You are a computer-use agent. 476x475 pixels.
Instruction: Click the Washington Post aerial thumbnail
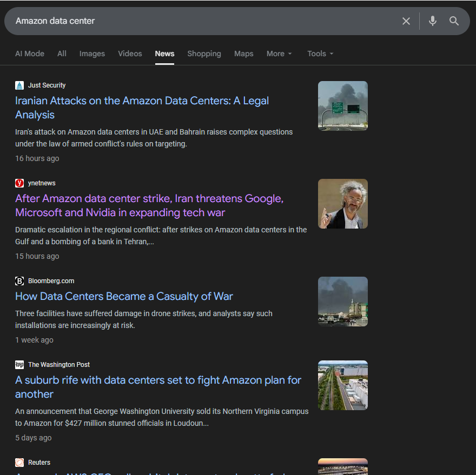point(343,385)
